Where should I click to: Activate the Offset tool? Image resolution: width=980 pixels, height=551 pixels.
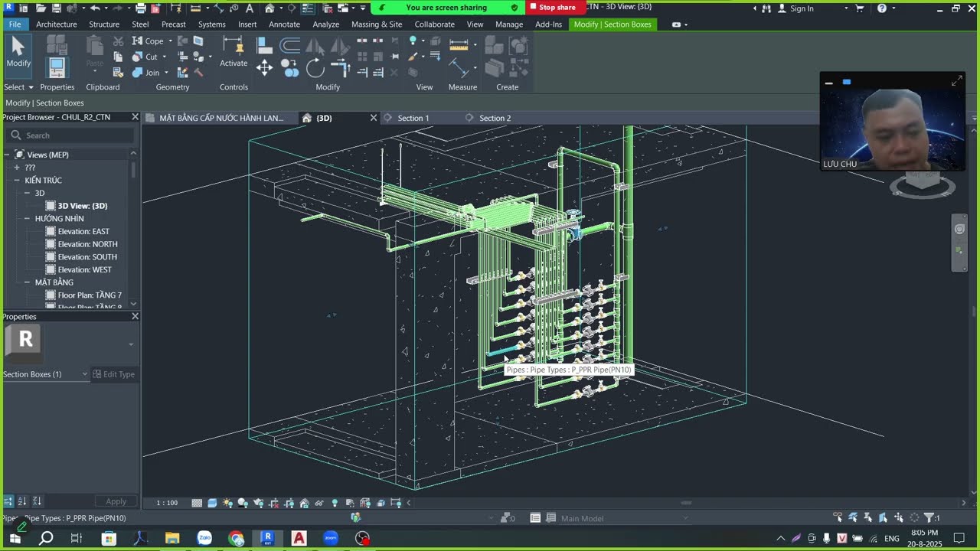pos(289,46)
